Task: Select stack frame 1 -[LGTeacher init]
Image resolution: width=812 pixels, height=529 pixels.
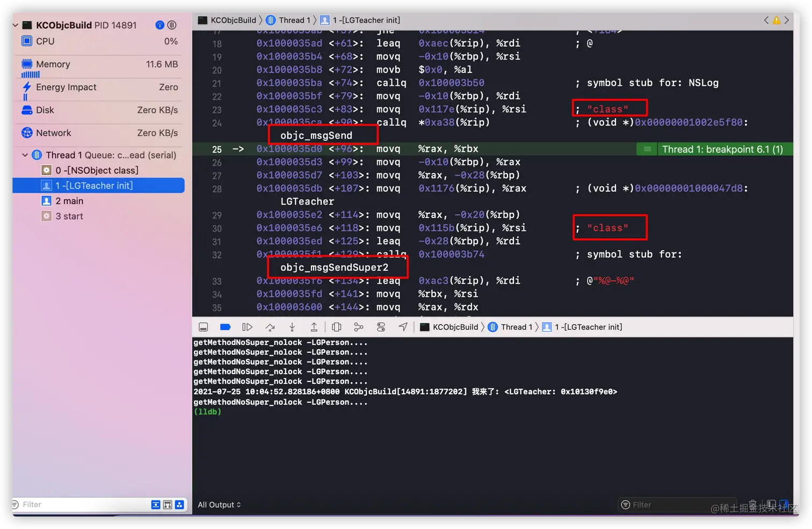Action: click(99, 186)
